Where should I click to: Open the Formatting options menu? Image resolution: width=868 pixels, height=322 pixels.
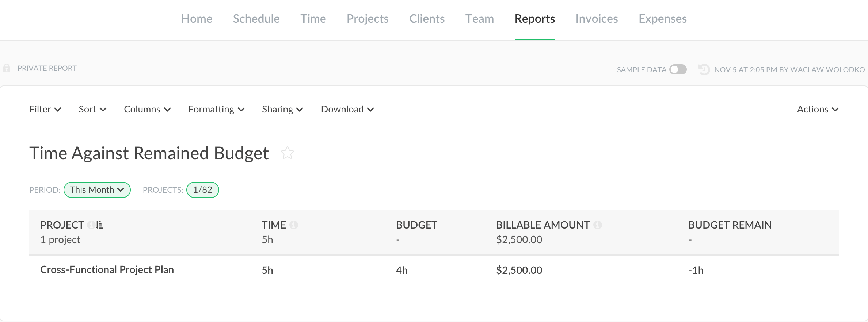[x=216, y=109]
